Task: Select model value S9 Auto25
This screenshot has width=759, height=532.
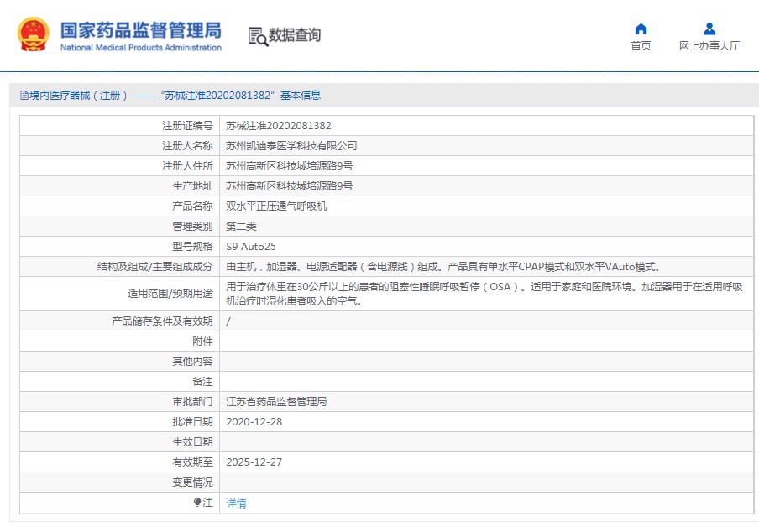Action: click(251, 247)
